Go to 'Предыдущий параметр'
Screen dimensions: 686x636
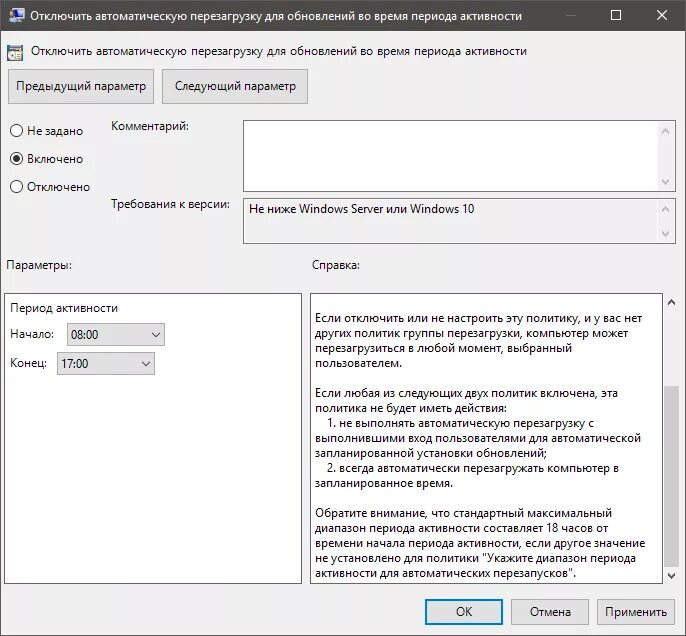click(x=81, y=86)
